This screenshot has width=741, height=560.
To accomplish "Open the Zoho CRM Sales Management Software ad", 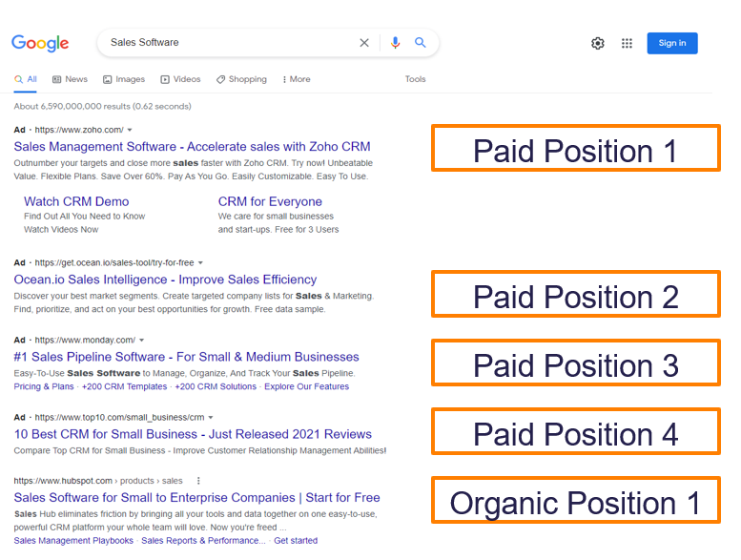I will [192, 147].
